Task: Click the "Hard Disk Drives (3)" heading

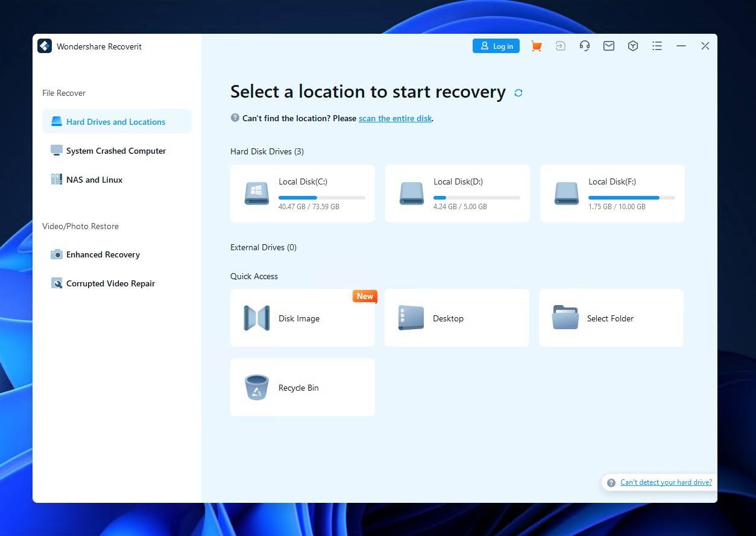Action: click(x=267, y=151)
